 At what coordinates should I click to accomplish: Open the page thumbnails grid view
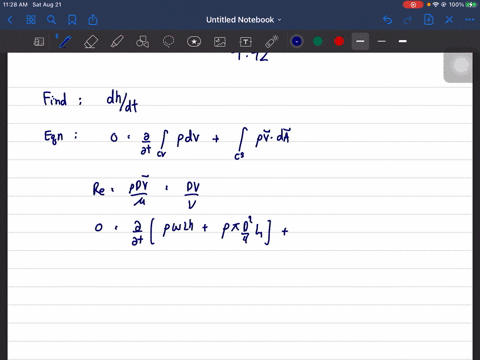click(31, 20)
